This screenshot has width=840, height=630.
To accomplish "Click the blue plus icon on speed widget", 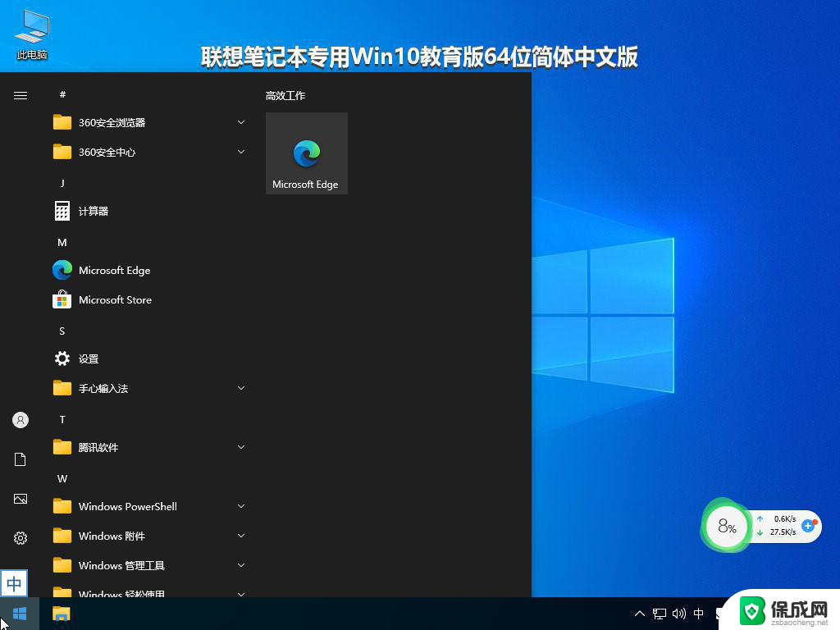I will 808,526.
